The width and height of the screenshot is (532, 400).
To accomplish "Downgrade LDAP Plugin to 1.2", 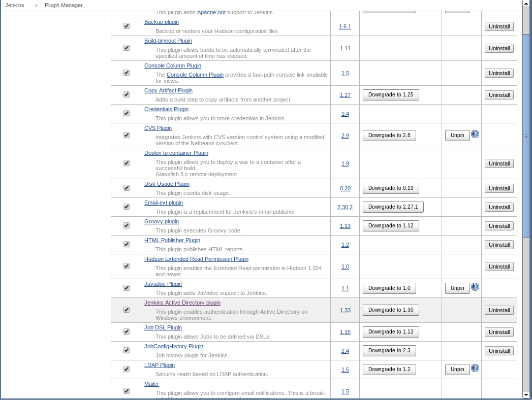I will (x=390, y=370).
